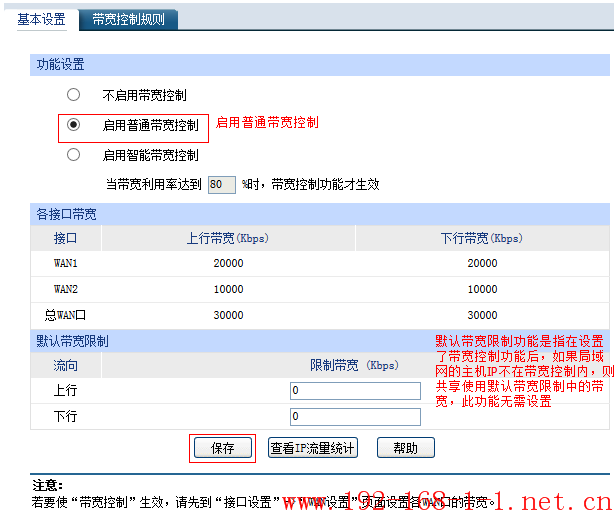The image size is (615, 517).
Task: Click the 上行 limit bandwidth input field
Action: (355, 391)
